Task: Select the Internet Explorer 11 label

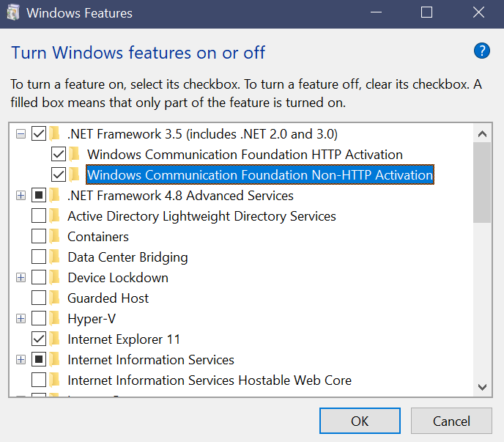Action: [124, 339]
